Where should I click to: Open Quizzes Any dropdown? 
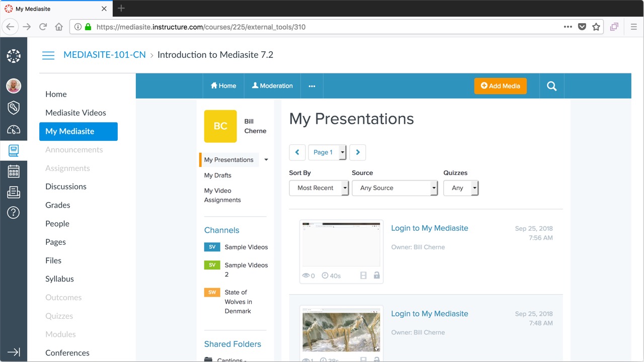point(461,188)
